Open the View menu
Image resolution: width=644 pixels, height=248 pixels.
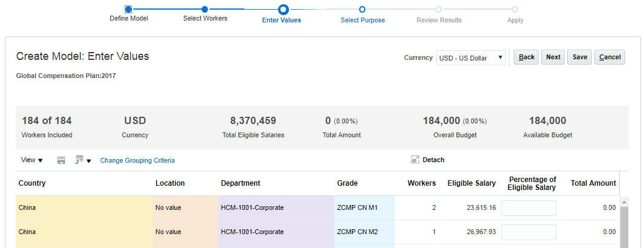tap(32, 160)
